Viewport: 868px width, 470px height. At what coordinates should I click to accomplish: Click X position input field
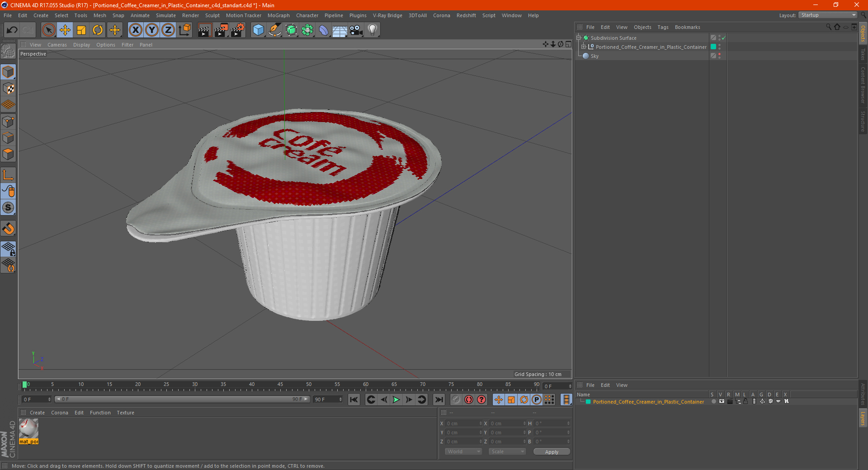464,423
